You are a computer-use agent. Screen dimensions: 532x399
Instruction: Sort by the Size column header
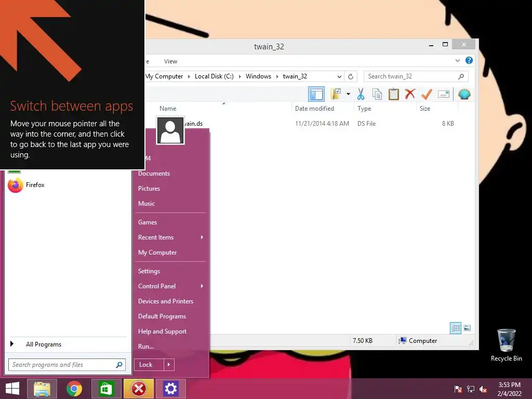pos(425,109)
